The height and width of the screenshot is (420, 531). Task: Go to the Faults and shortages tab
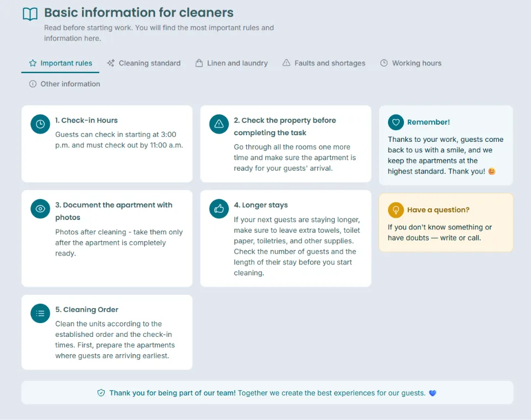pyautogui.click(x=324, y=63)
